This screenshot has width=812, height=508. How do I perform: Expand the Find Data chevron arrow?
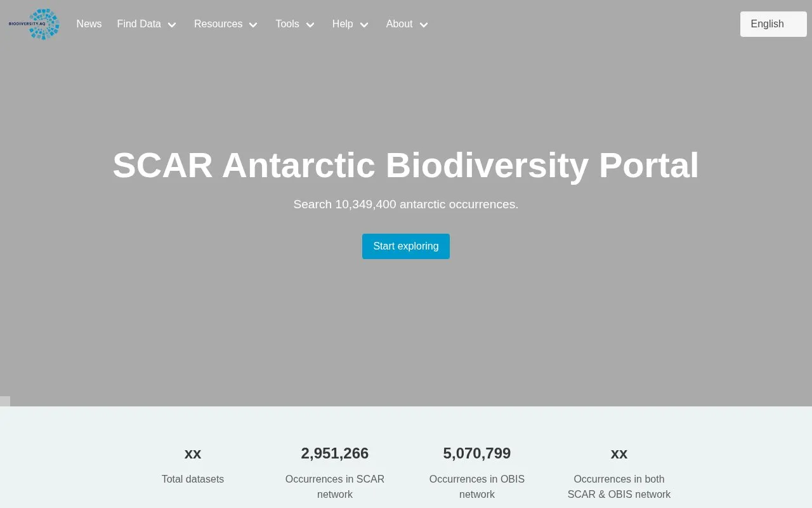[x=172, y=25]
